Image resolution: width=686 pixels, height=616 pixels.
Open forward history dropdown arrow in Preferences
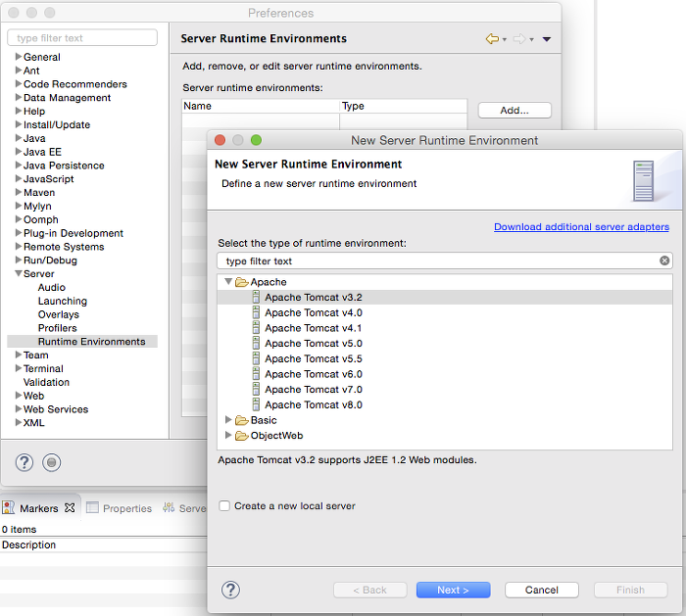(531, 40)
